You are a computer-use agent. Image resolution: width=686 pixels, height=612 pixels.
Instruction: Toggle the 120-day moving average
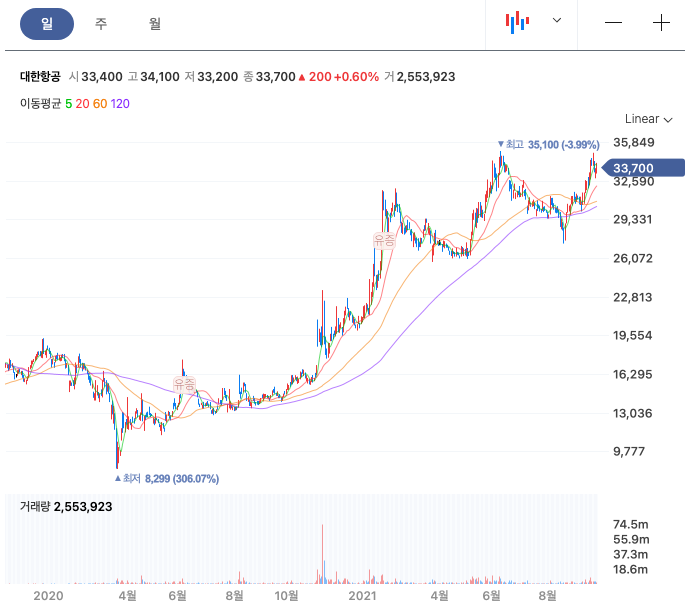pos(120,104)
